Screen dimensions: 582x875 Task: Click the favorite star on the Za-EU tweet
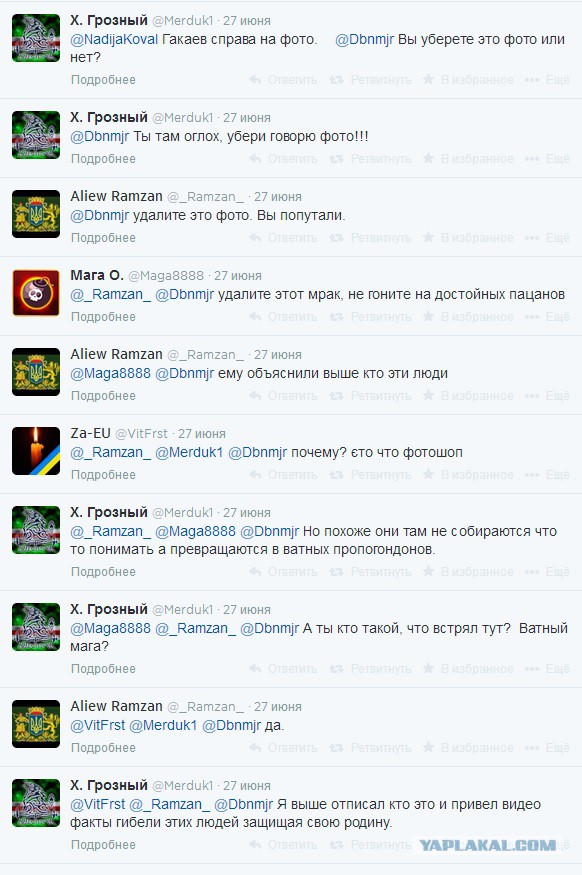tap(429, 474)
